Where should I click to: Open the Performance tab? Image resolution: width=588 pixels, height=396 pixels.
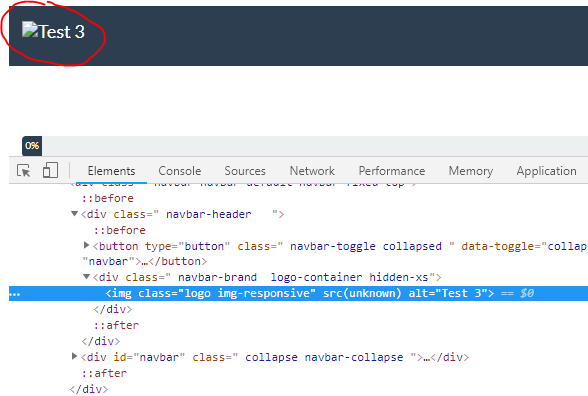(x=392, y=171)
